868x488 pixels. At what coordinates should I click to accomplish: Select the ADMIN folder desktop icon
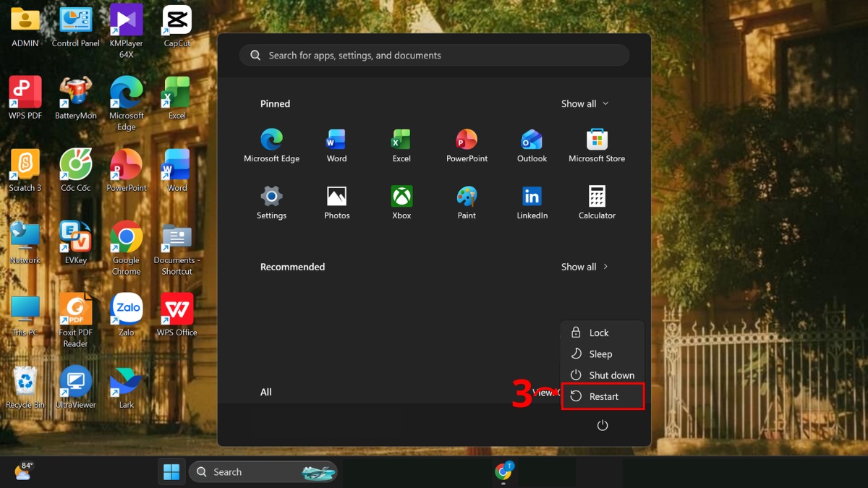tap(25, 27)
